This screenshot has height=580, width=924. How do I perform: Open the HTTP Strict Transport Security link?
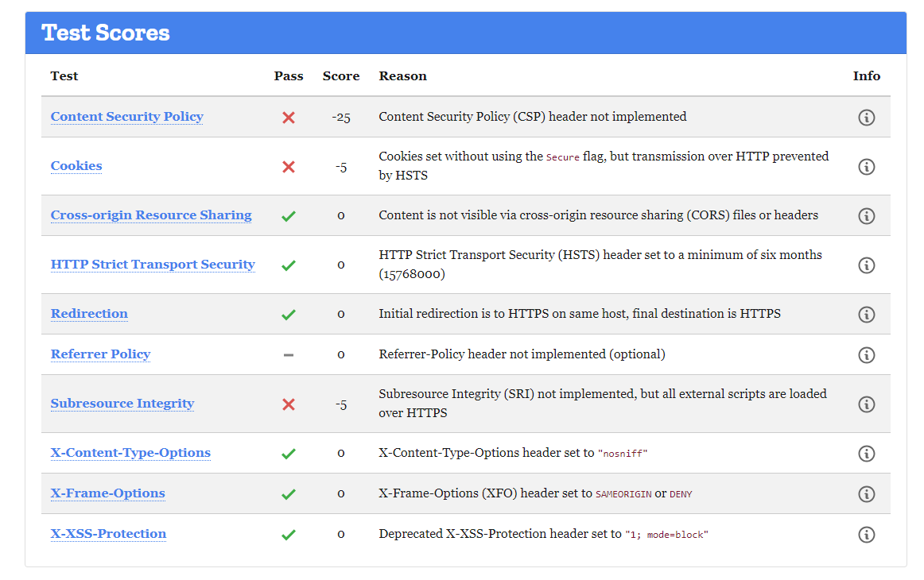153,265
